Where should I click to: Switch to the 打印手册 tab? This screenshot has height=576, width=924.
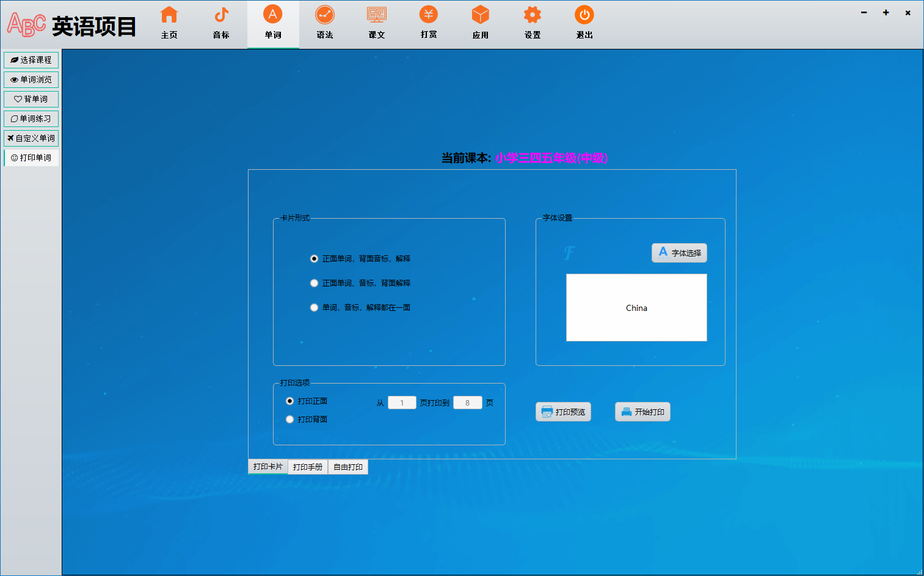(308, 467)
